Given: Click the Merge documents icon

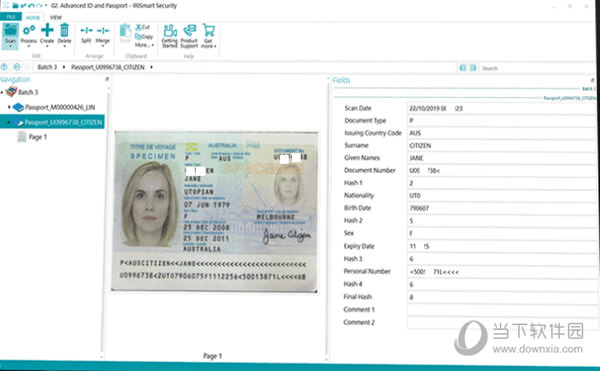Looking at the screenshot, I should (103, 31).
